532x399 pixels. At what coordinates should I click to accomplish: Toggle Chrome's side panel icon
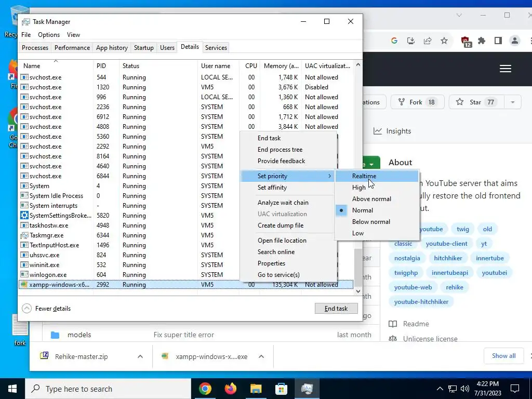pyautogui.click(x=498, y=41)
